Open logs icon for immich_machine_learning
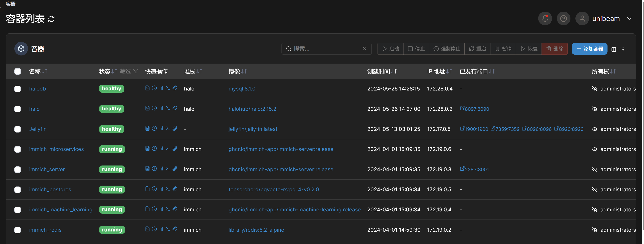This screenshot has height=244, width=644. tap(147, 209)
